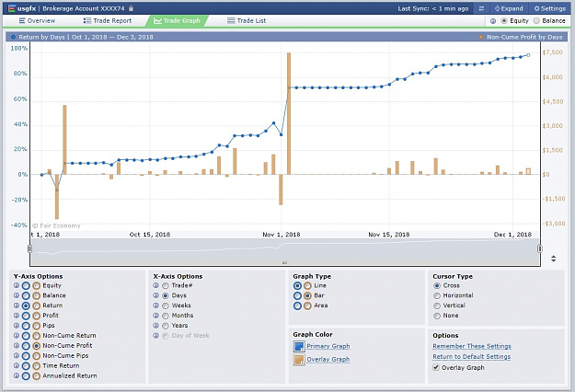The height and width of the screenshot is (392, 575).
Task: Switch to the Trade Report tab
Action: (108, 21)
